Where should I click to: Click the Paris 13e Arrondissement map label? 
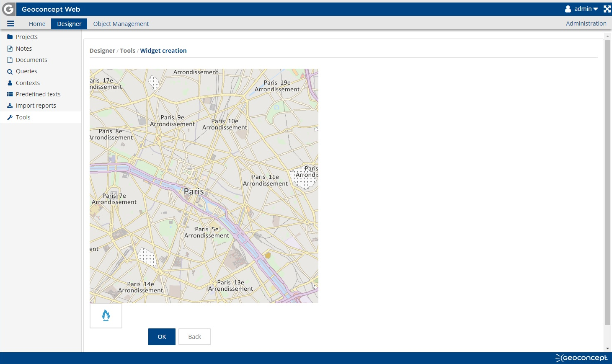point(230,286)
